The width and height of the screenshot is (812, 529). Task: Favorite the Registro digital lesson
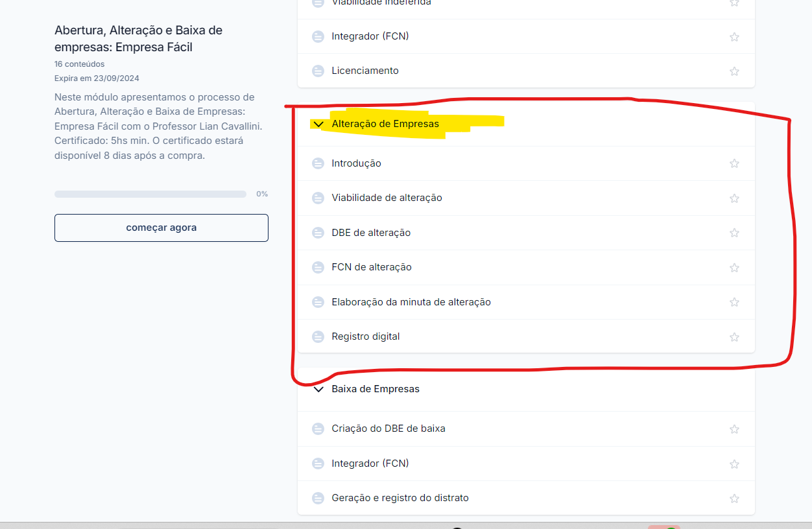point(734,337)
